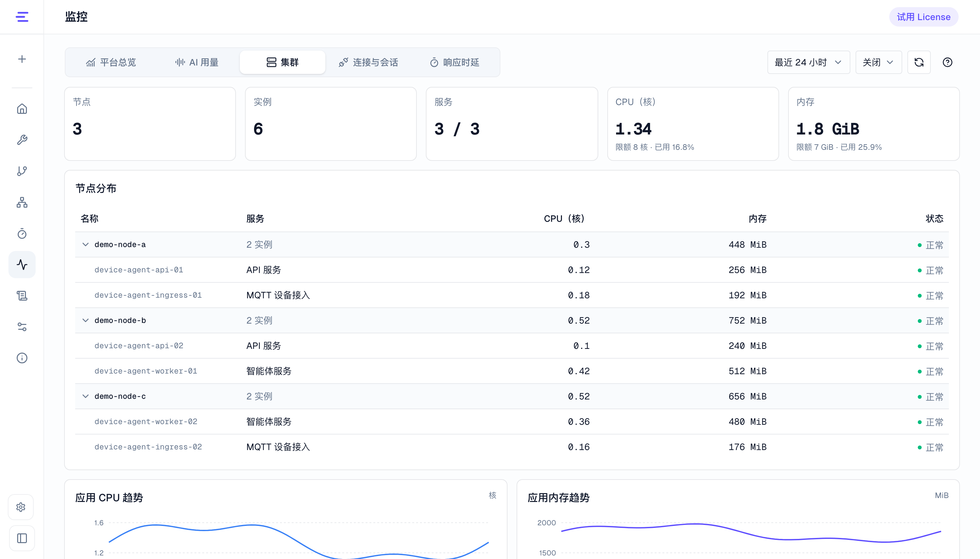Click the CPU (核) column header
The width and height of the screenshot is (980, 559).
[564, 219]
